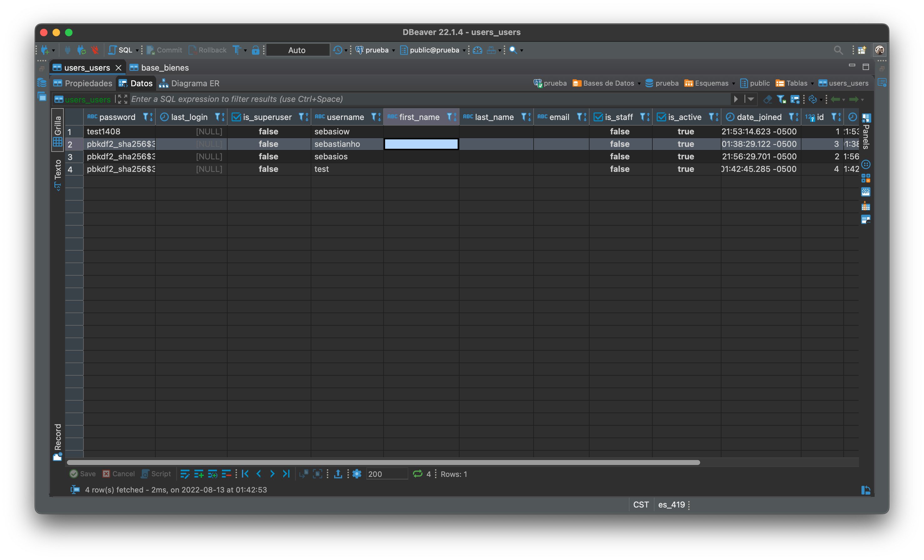Toggle is_superuser value for sebasiow row
This screenshot has height=560, width=924.
click(x=268, y=132)
